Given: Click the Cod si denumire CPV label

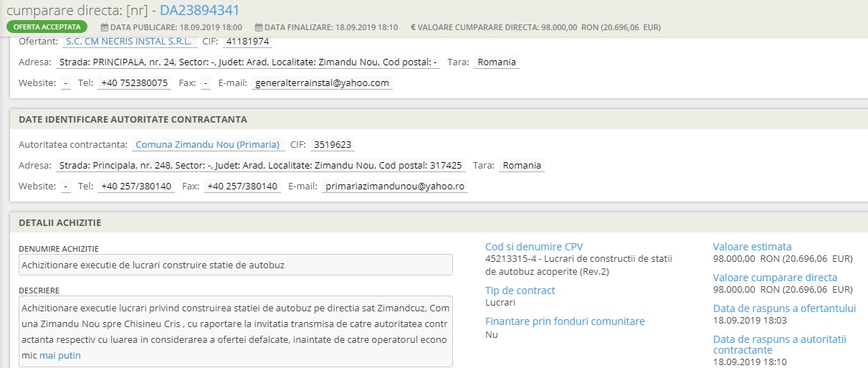Looking at the screenshot, I should (534, 247).
